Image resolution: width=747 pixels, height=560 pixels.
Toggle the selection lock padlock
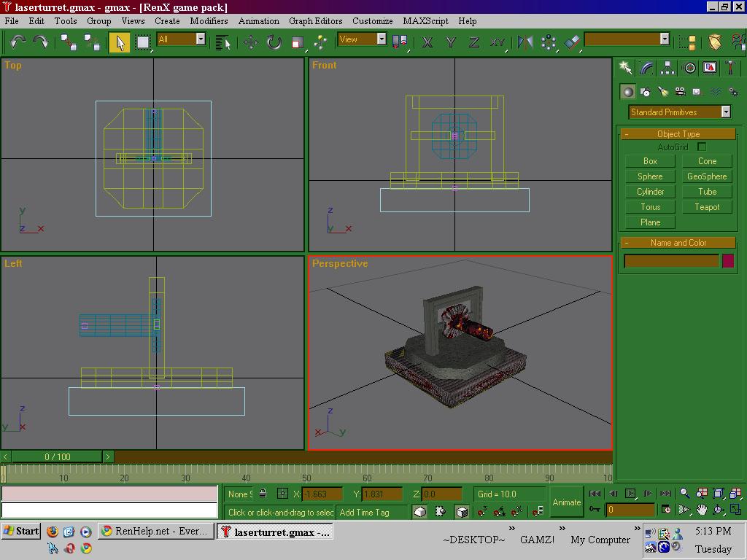[x=263, y=494]
